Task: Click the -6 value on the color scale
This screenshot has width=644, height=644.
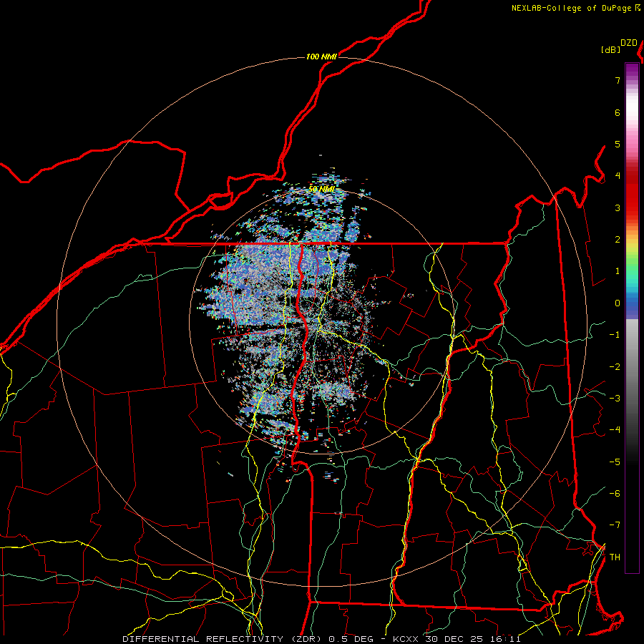Action: click(x=615, y=494)
